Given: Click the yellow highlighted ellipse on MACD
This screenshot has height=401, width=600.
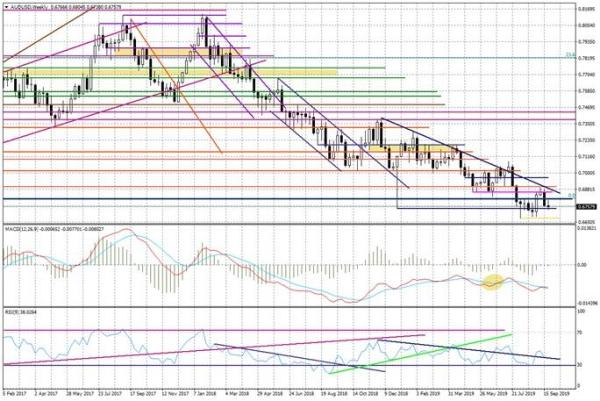Looking at the screenshot, I should [x=493, y=283].
